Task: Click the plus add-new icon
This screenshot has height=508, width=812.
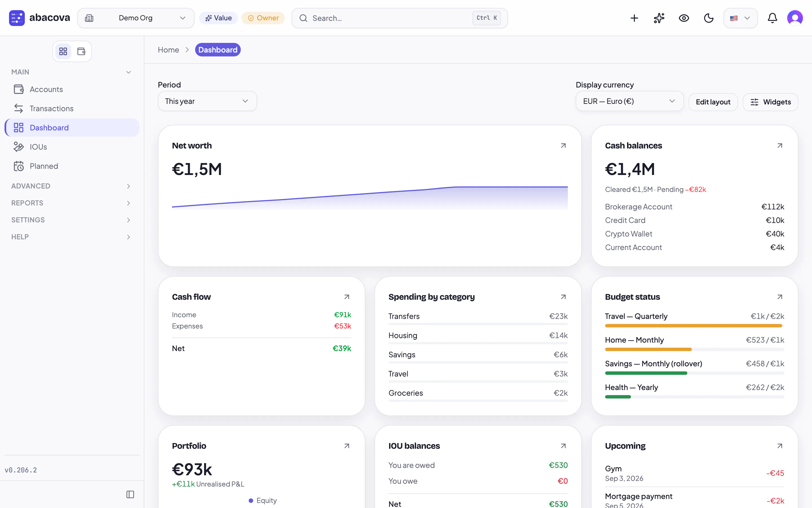Action: (x=634, y=18)
